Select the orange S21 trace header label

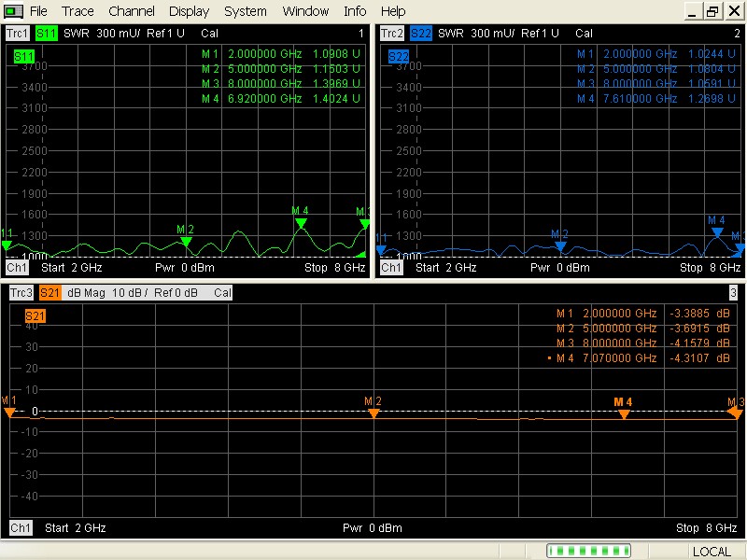pos(50,292)
